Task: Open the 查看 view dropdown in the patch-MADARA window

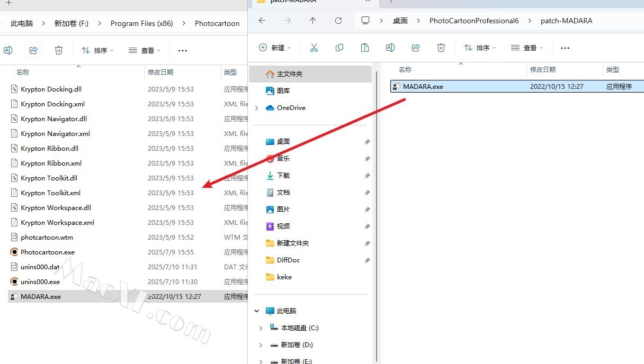Action: (527, 48)
